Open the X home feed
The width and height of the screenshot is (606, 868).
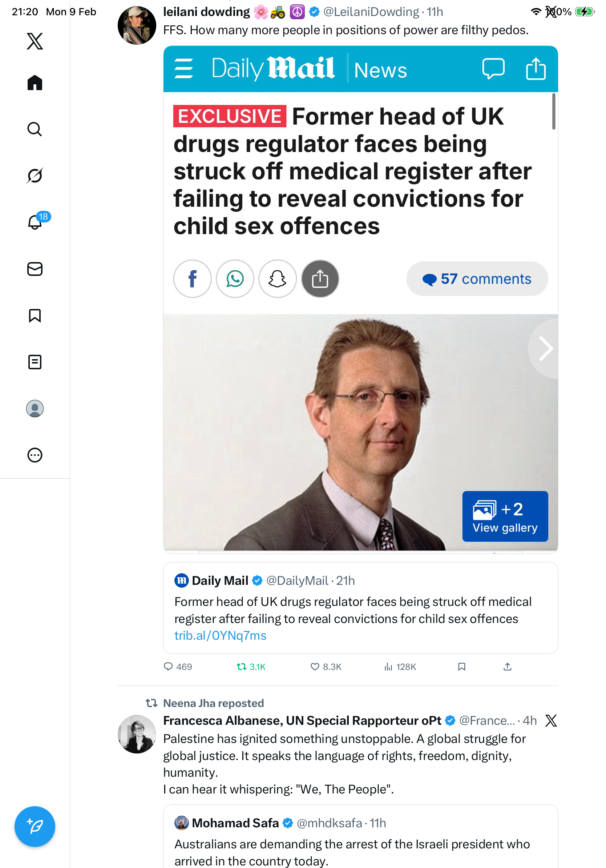pyautogui.click(x=35, y=83)
